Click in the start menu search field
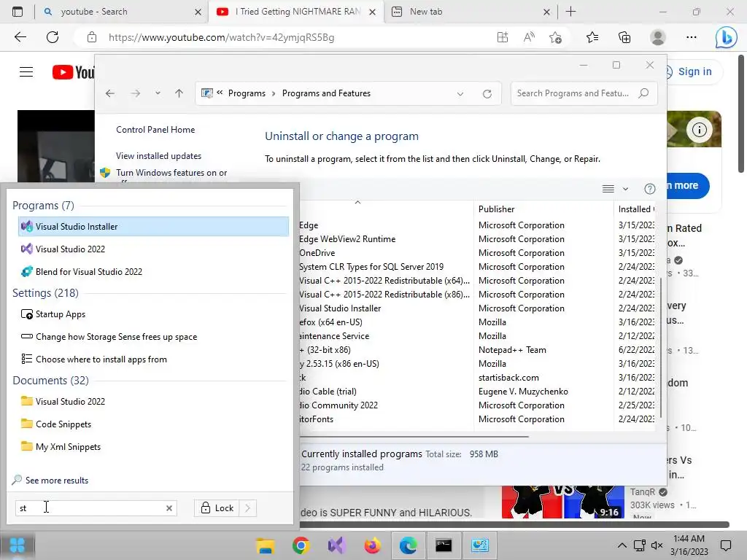This screenshot has height=560, width=747. tap(90, 508)
